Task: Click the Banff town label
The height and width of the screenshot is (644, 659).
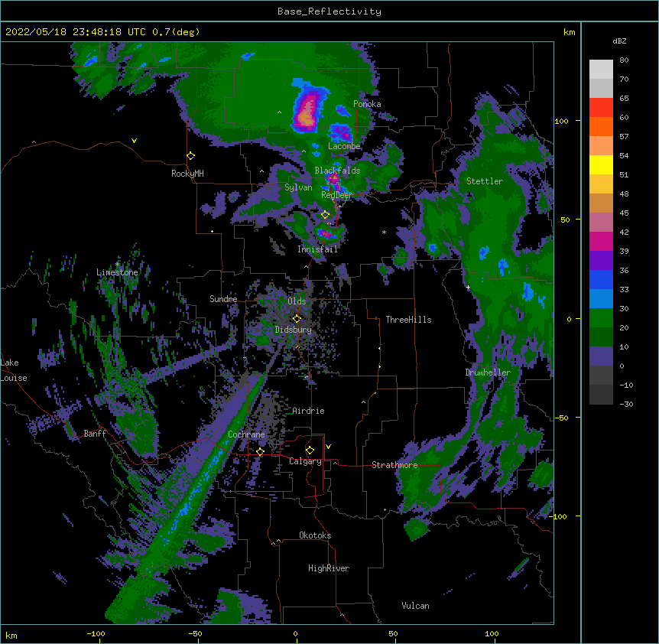Action: coord(95,434)
